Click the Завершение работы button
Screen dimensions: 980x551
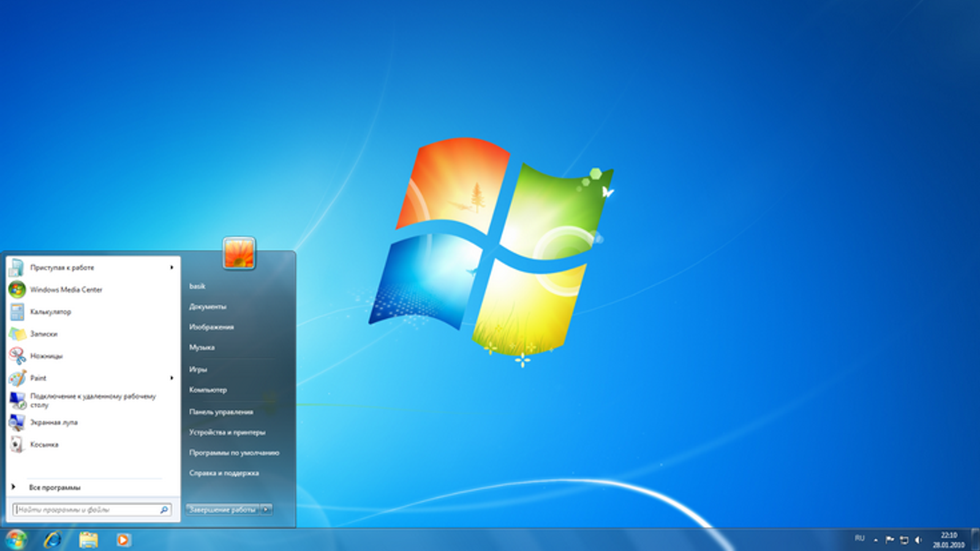(x=222, y=509)
